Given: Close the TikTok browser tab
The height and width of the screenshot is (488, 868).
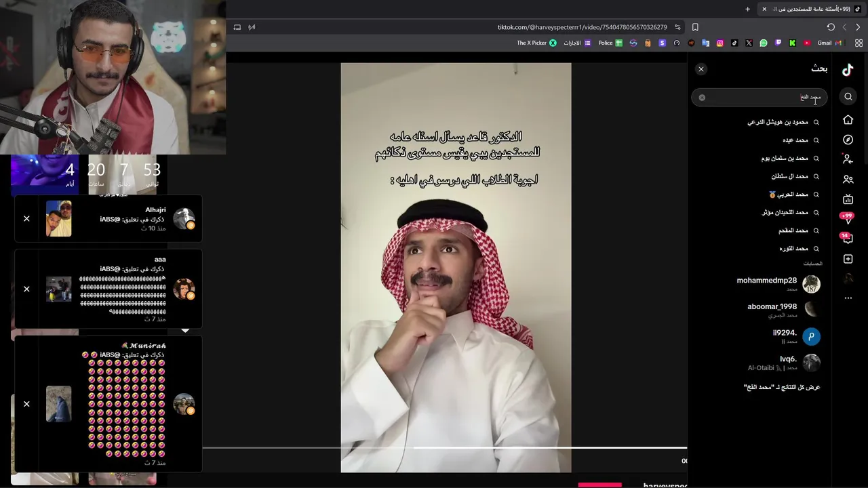Looking at the screenshot, I should pos(764,9).
